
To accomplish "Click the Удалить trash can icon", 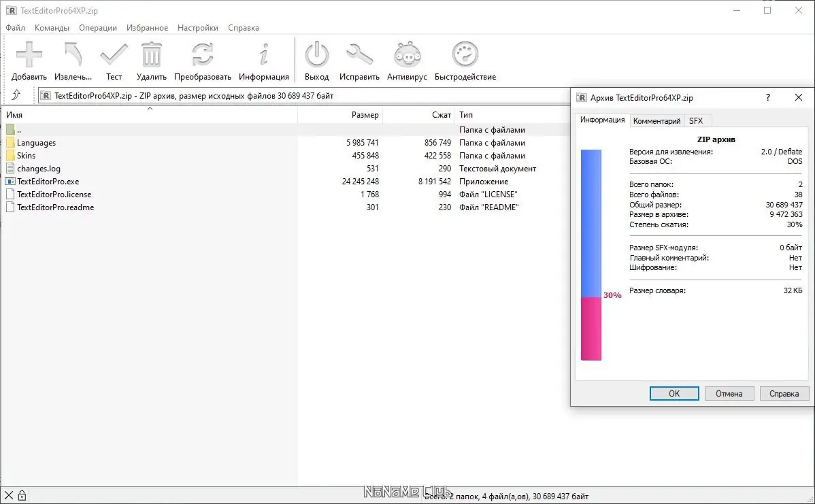I will tap(151, 54).
